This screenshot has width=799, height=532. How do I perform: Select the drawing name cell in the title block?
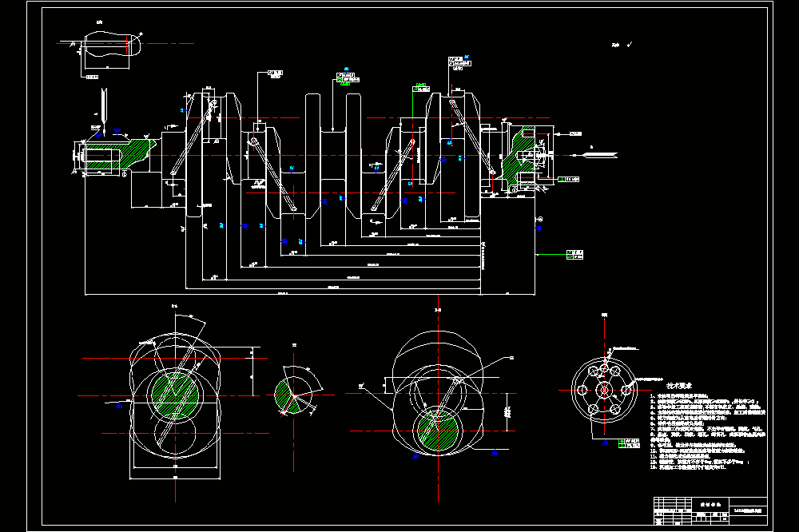click(x=749, y=510)
